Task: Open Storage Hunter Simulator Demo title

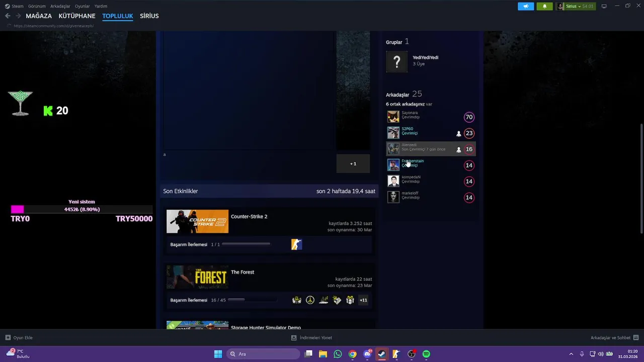Action: click(266, 327)
